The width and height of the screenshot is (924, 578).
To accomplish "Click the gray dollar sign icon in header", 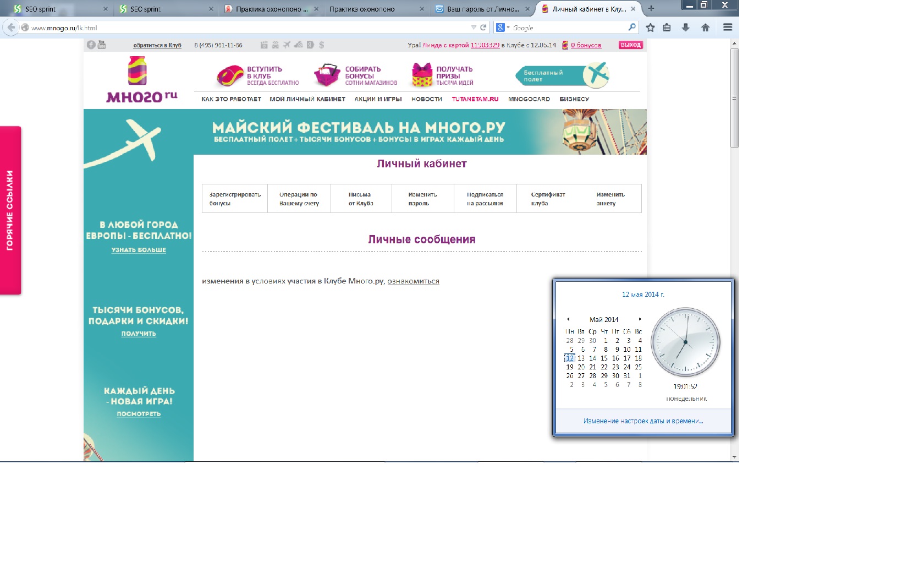I will (x=321, y=45).
